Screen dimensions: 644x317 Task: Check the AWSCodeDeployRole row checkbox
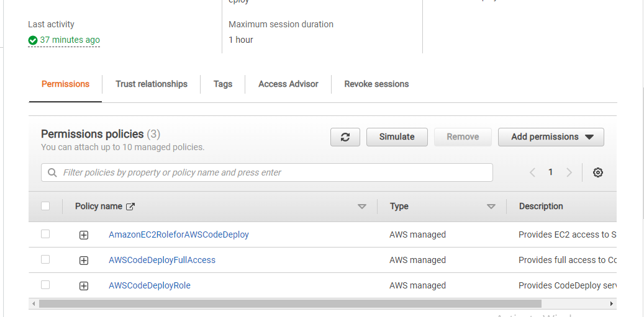[45, 285]
